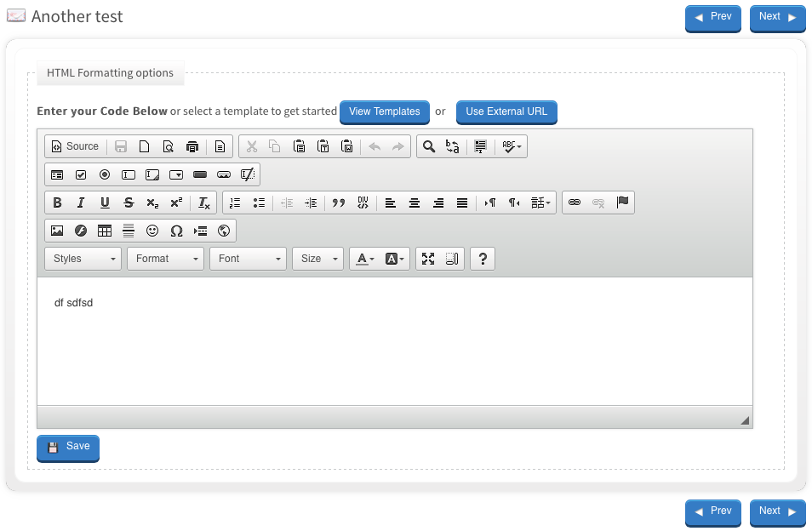The image size is (812, 531).
Task: Insert block quote
Action: (x=339, y=203)
